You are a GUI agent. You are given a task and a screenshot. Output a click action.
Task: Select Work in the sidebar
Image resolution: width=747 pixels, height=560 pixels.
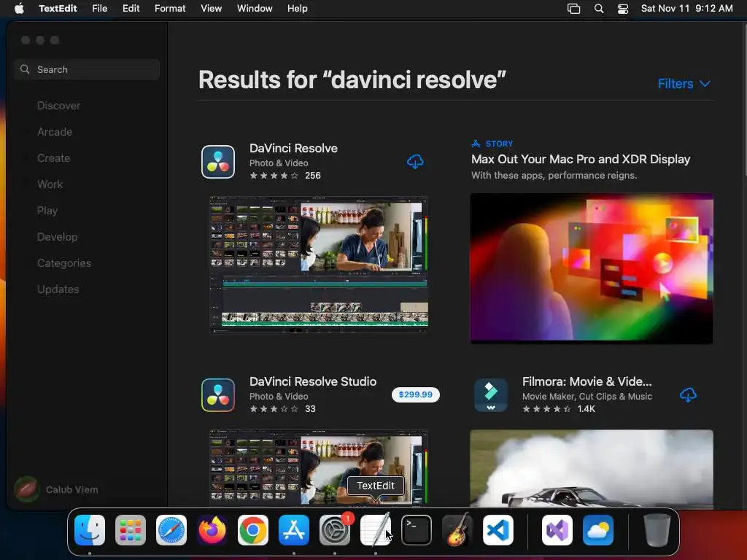click(50, 184)
